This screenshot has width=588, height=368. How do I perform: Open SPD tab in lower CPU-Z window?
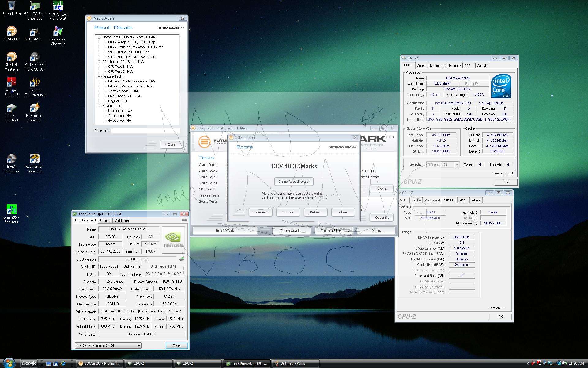(x=462, y=200)
